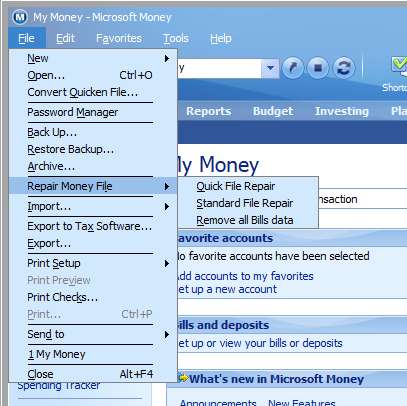Select Remove all Bills data
This screenshot has height=406, width=407.
coord(245,220)
